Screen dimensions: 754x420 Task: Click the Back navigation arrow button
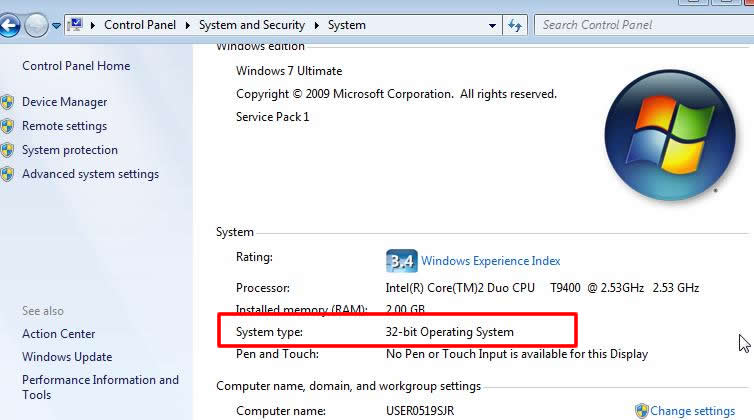point(9,25)
